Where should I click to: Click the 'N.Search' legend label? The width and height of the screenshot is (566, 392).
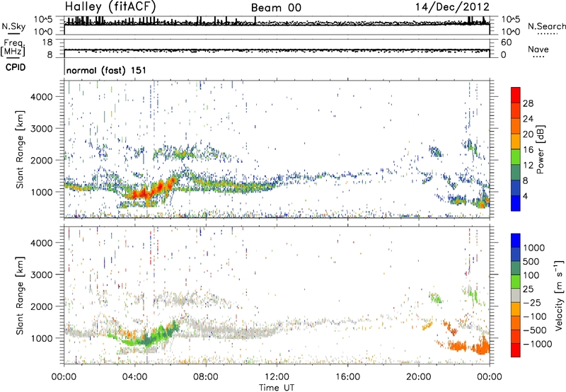(x=547, y=26)
